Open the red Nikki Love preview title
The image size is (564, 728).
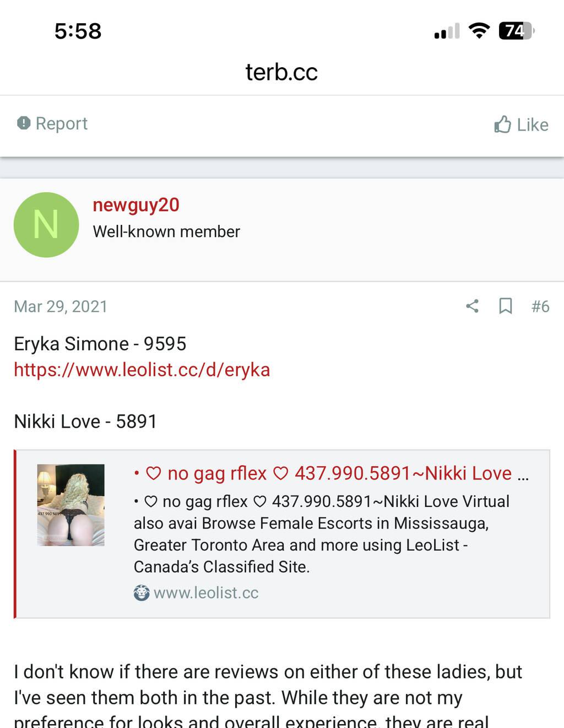(331, 473)
